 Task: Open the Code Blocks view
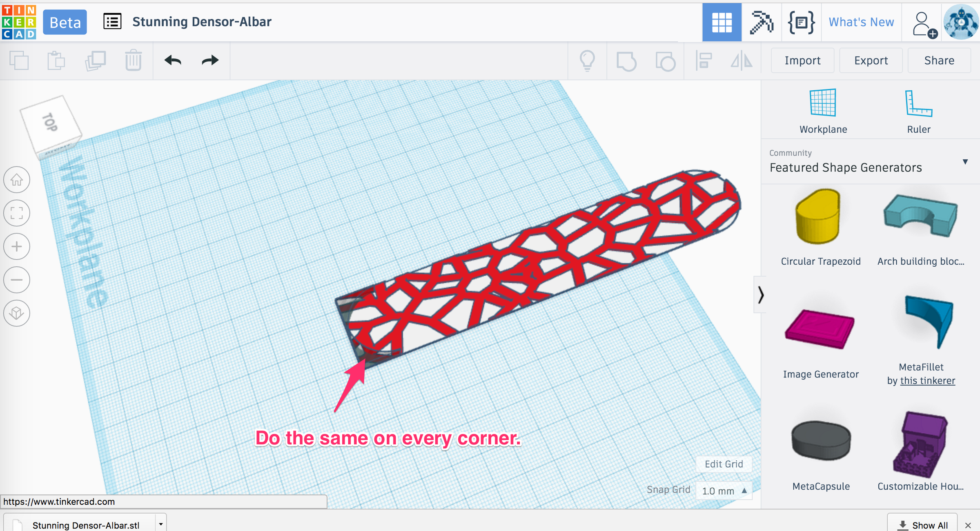801,22
